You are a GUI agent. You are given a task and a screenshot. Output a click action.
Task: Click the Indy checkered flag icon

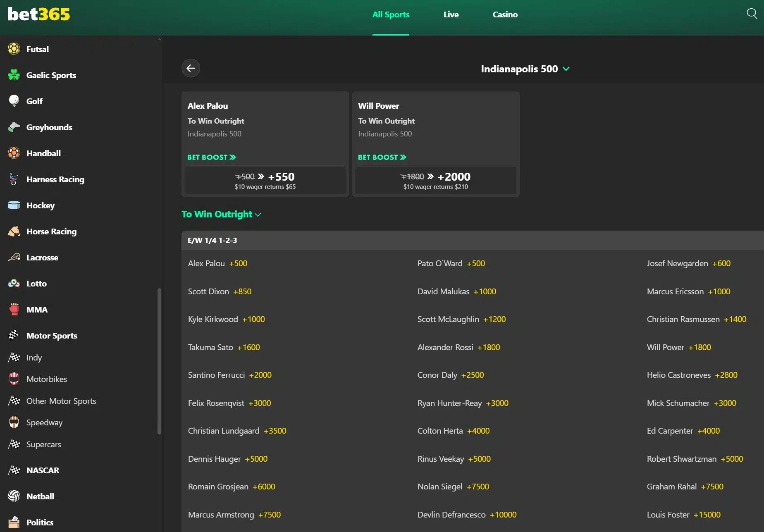coord(14,357)
